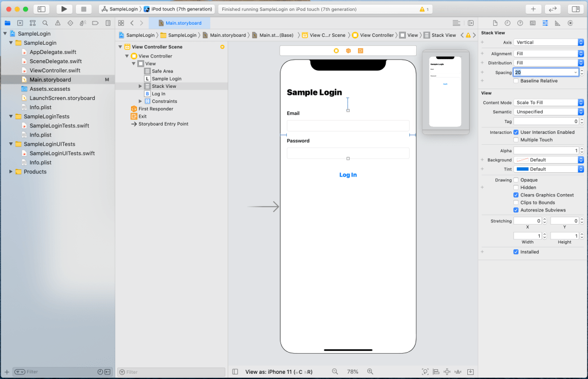The height and width of the screenshot is (379, 588).
Task: Run the app with the Play button
Action: coord(64,9)
